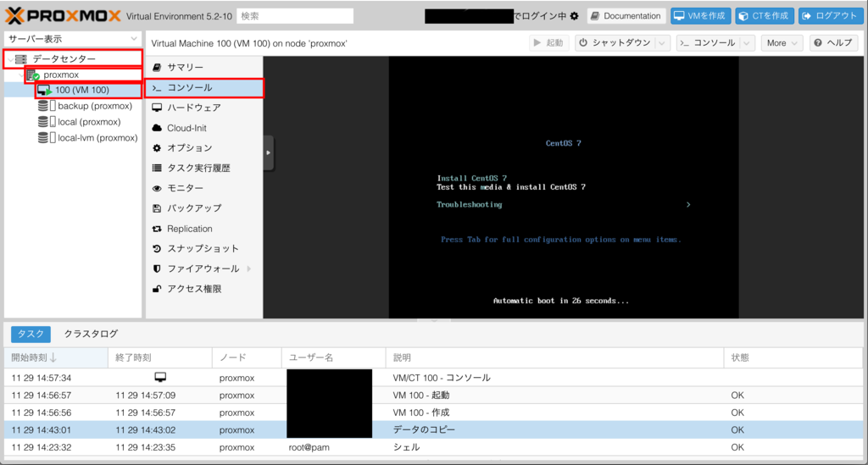Expand the Firewall submenu arrow
Viewport: 868px width, 465px height.
(x=248, y=268)
